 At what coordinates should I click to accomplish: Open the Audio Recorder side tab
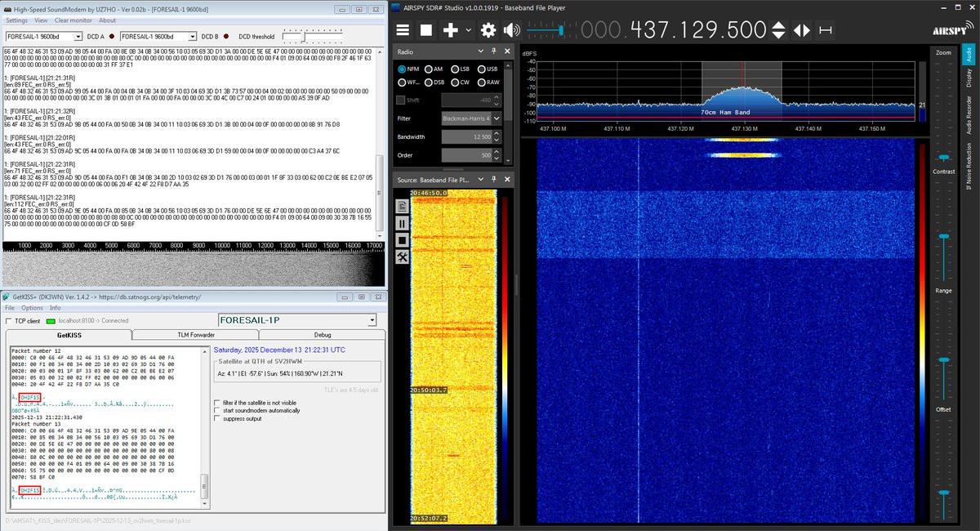[x=969, y=114]
